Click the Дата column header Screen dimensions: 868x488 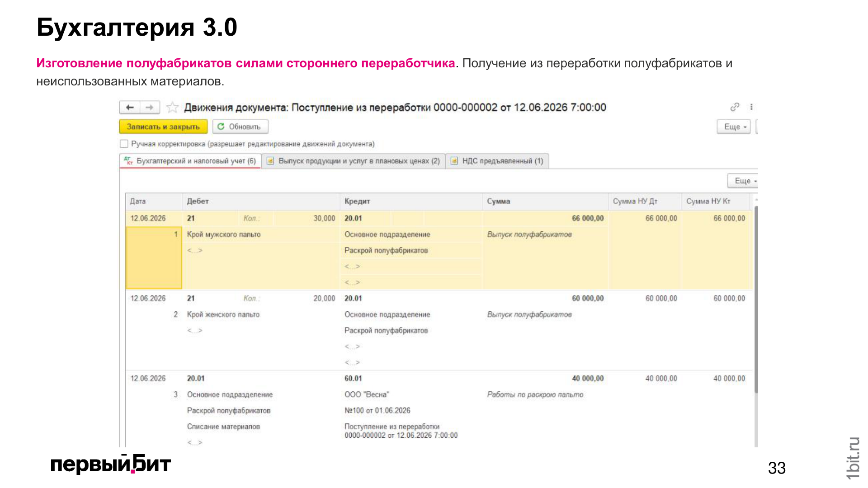click(x=154, y=202)
